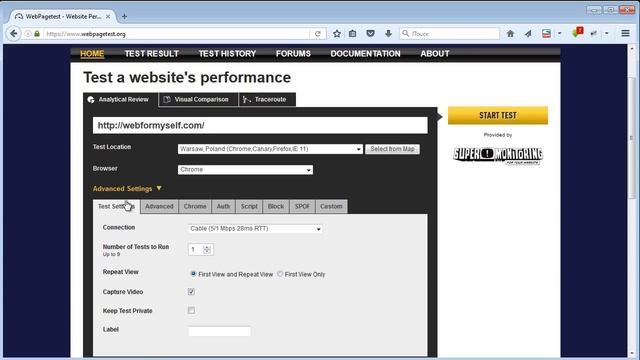Go back with the browser back arrow
Screen dimensions: 640x360
13,33
